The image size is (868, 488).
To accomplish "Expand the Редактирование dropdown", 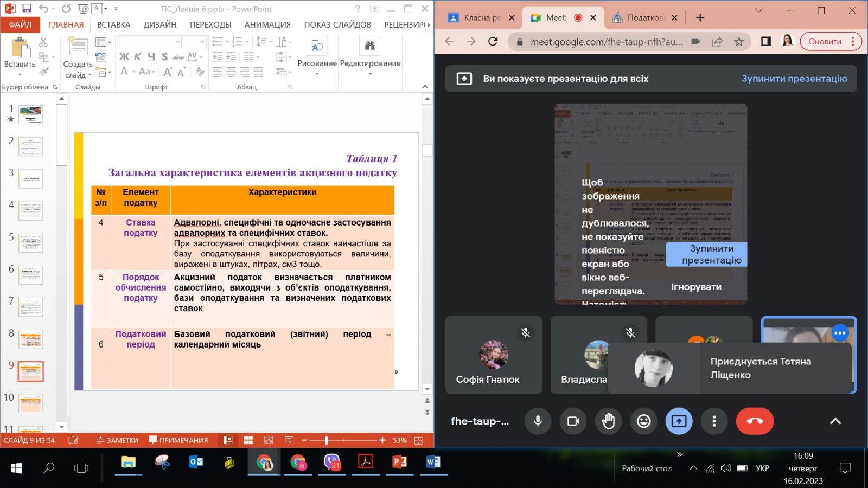I will [x=370, y=74].
